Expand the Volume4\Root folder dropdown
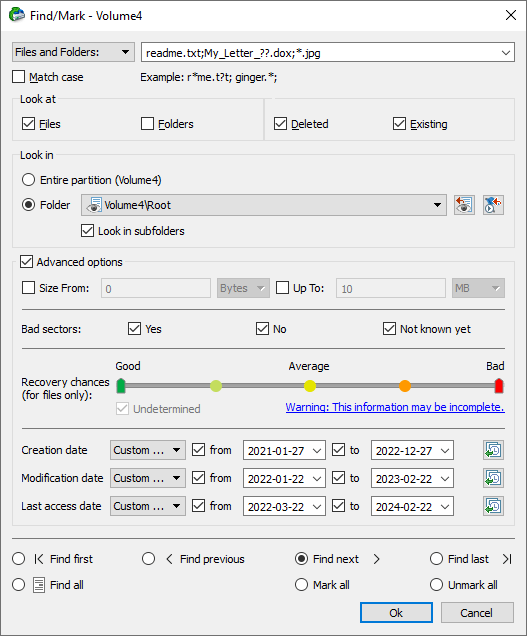The image size is (527, 636). click(264, 205)
